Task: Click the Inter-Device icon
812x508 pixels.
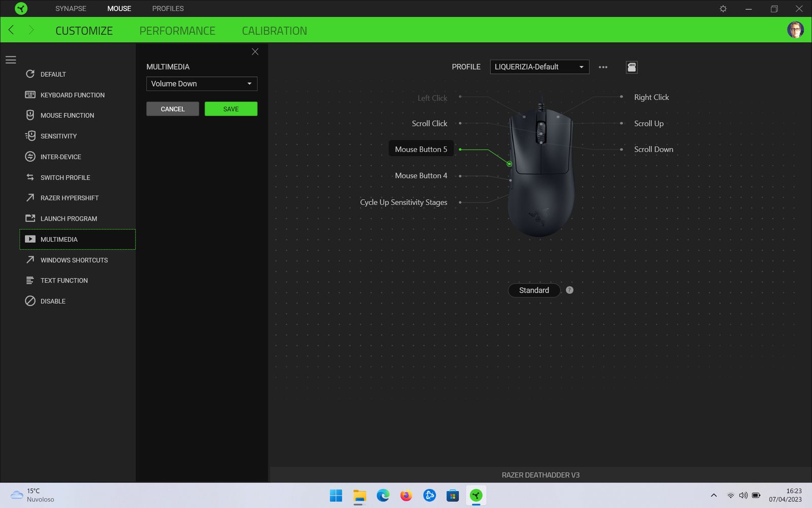Action: [30, 156]
